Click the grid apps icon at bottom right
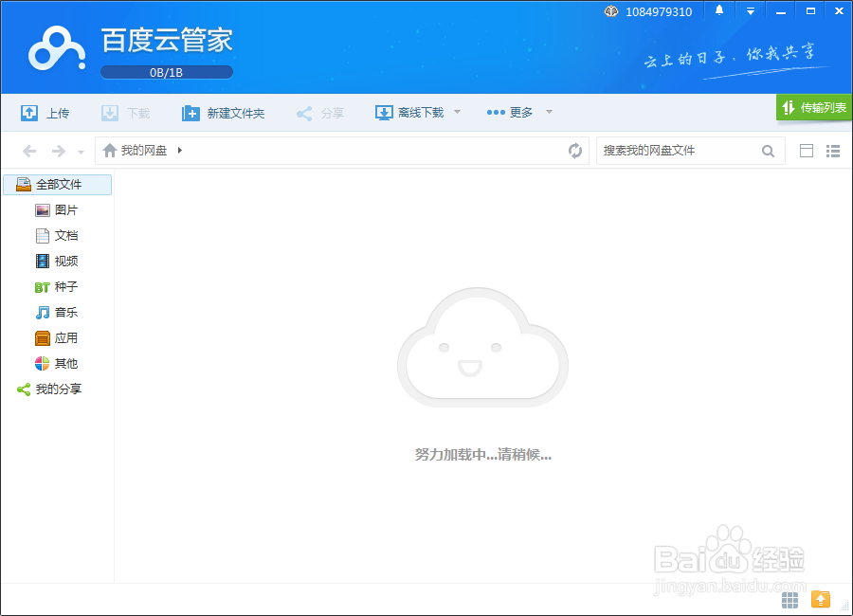 [x=789, y=600]
